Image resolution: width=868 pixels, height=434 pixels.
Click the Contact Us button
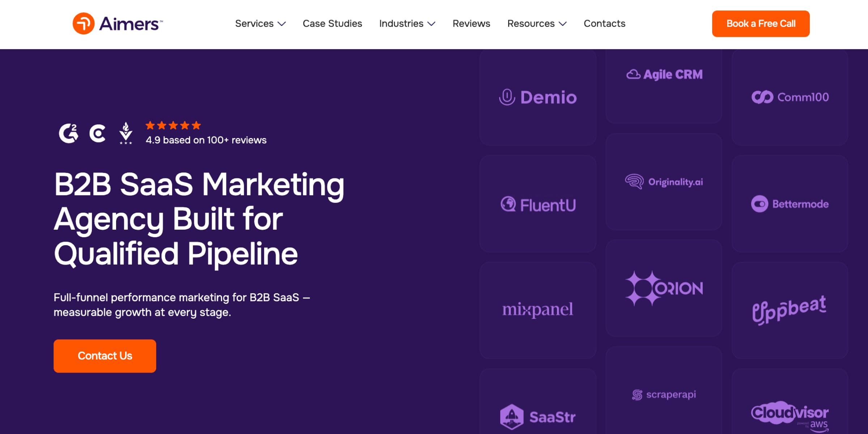[x=105, y=356]
